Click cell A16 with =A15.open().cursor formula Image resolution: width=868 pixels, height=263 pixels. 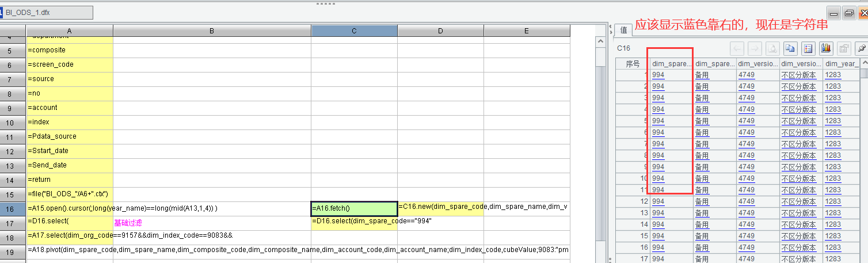click(x=70, y=209)
